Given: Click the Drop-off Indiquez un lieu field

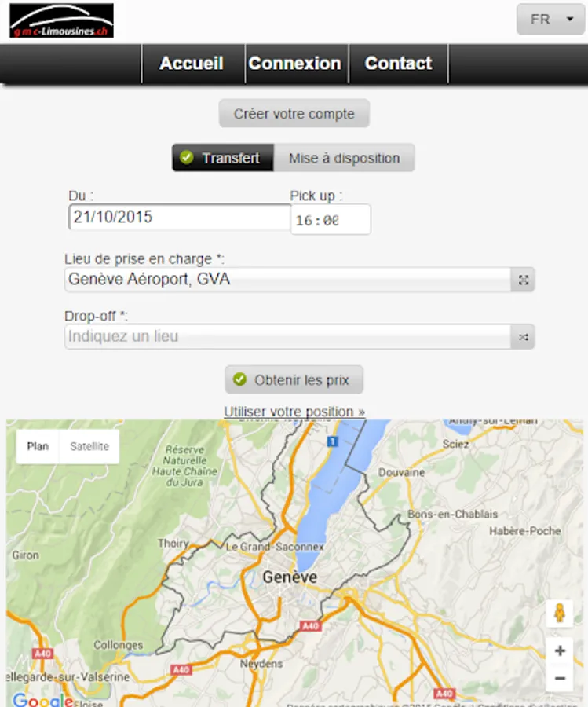Looking at the screenshot, I should pos(287,336).
